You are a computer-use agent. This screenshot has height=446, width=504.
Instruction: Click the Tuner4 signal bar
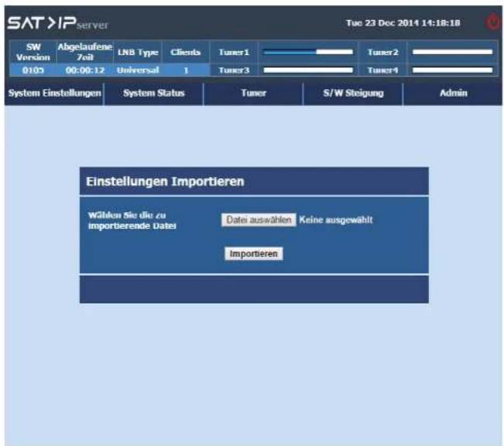tap(453, 70)
